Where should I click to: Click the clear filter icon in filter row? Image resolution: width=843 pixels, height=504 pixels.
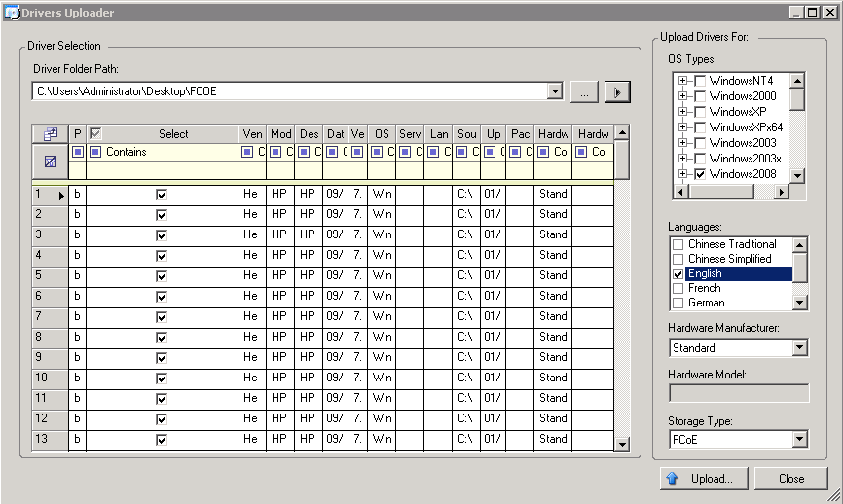pos(51,161)
